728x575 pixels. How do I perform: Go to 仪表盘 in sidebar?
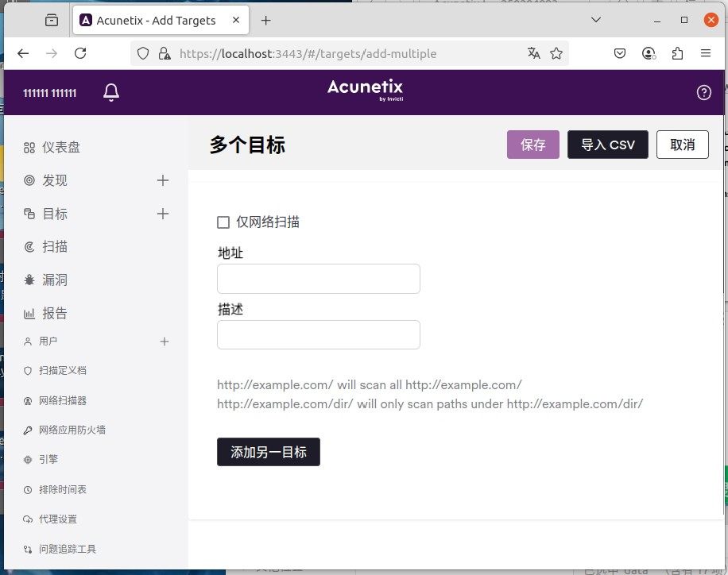[60, 147]
